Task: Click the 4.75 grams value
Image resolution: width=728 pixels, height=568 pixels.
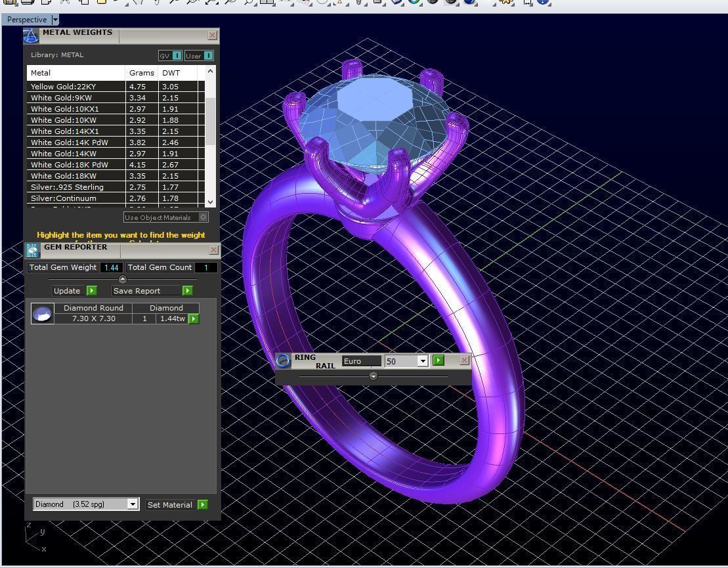Action: [137, 87]
